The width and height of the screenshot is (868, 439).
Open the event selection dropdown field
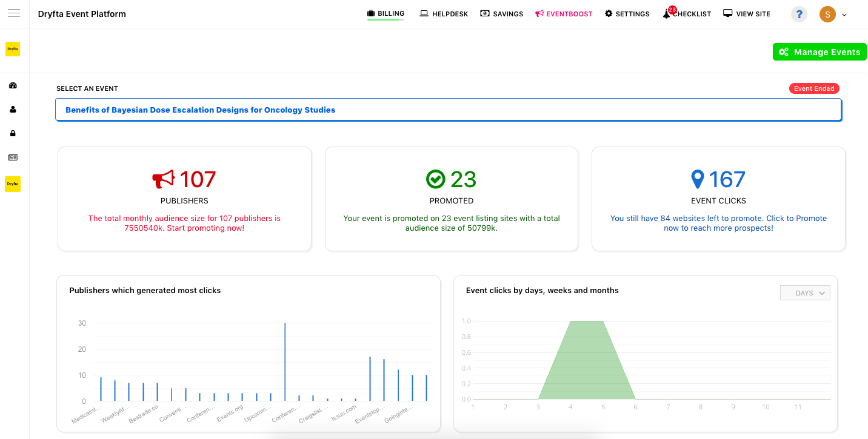(x=448, y=110)
